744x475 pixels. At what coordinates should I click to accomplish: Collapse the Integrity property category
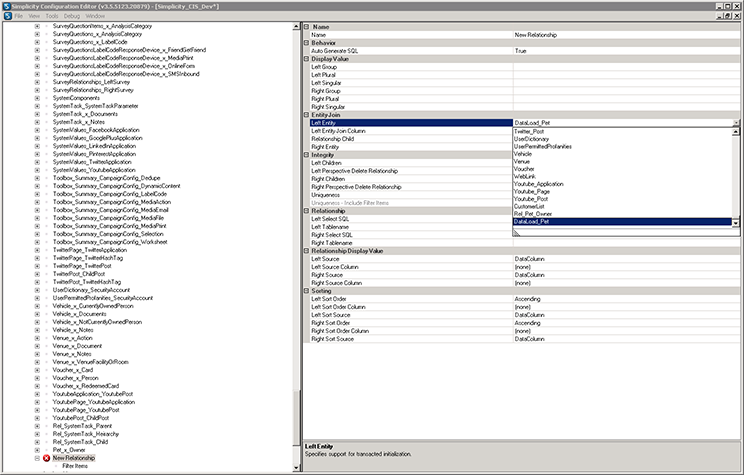(x=307, y=155)
